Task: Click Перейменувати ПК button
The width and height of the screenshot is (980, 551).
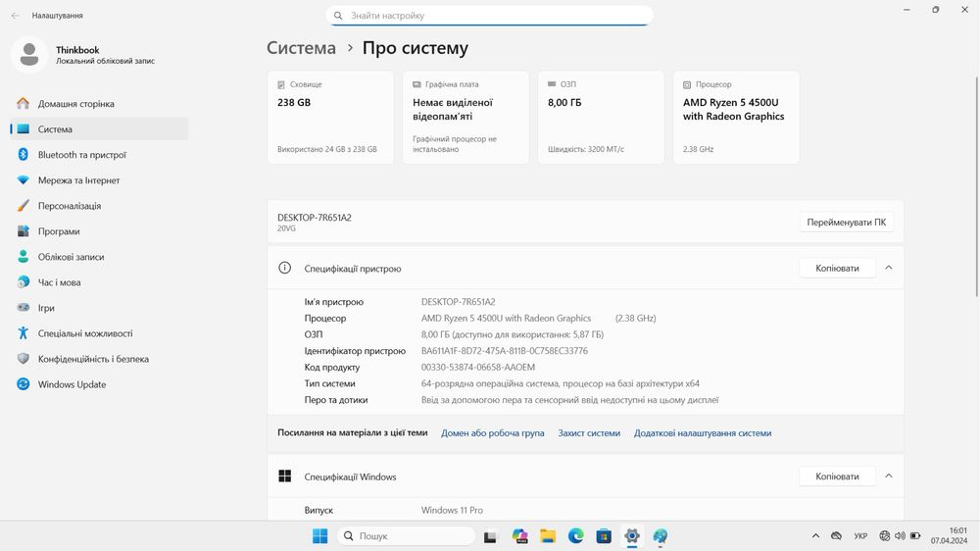Action: 847,222
